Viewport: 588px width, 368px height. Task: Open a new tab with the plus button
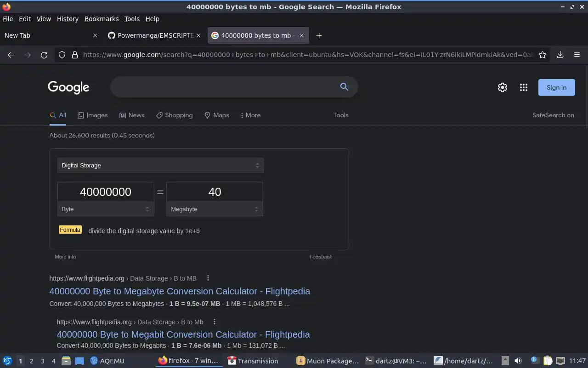(x=319, y=35)
